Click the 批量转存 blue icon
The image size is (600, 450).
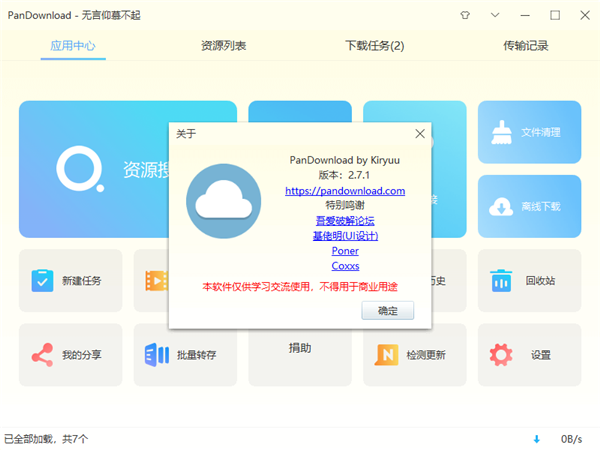157,355
